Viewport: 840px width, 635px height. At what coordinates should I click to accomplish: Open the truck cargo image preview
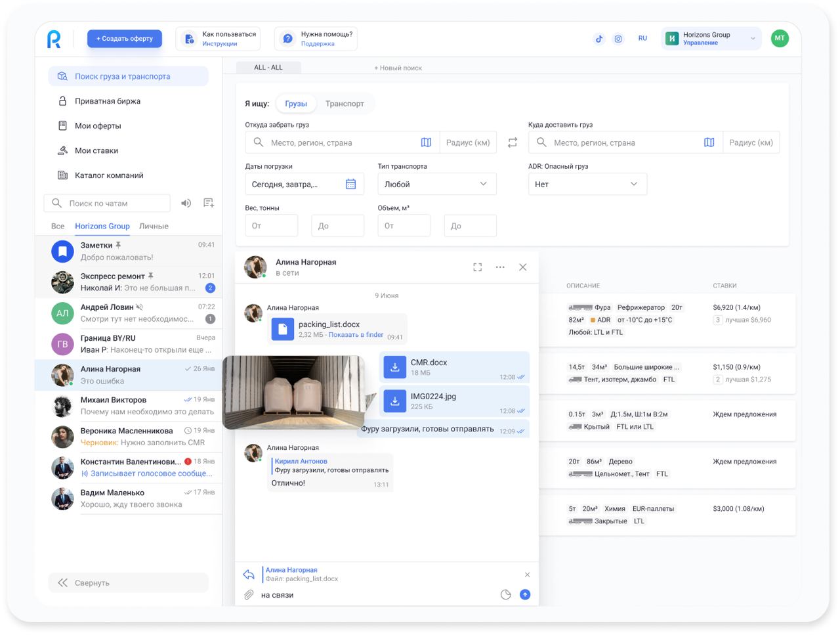[293, 392]
